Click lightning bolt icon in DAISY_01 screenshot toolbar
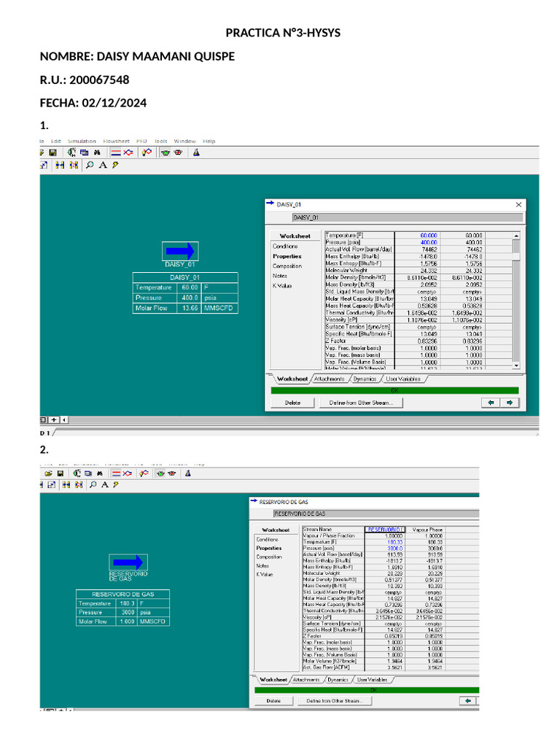This screenshot has height=747, width=560. [x=115, y=165]
